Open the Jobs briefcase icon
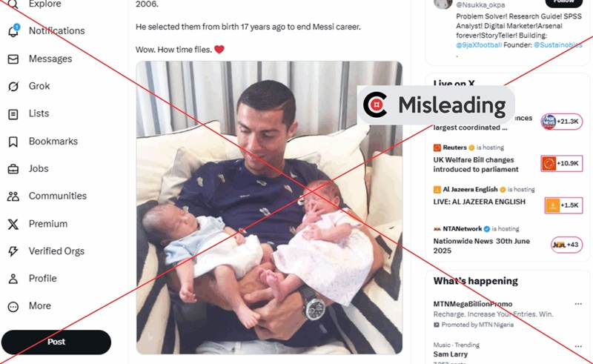Viewport: 593px width, 364px height. (x=13, y=169)
